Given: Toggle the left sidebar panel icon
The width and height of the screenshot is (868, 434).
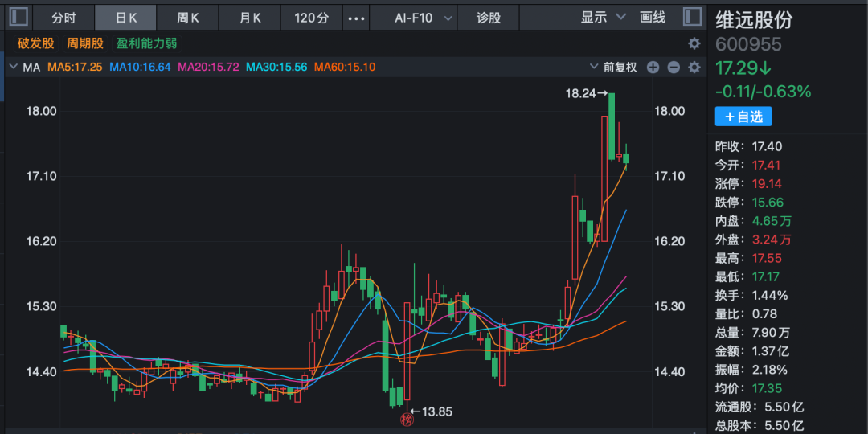Looking at the screenshot, I should click(18, 17).
